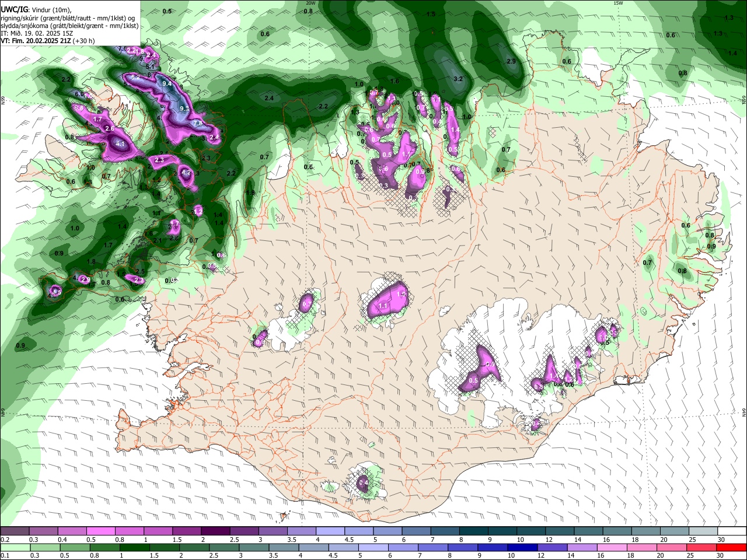Image resolution: width=747 pixels, height=560 pixels.
Task: Click the bright red rain swatch after 30
Action: click(731, 547)
